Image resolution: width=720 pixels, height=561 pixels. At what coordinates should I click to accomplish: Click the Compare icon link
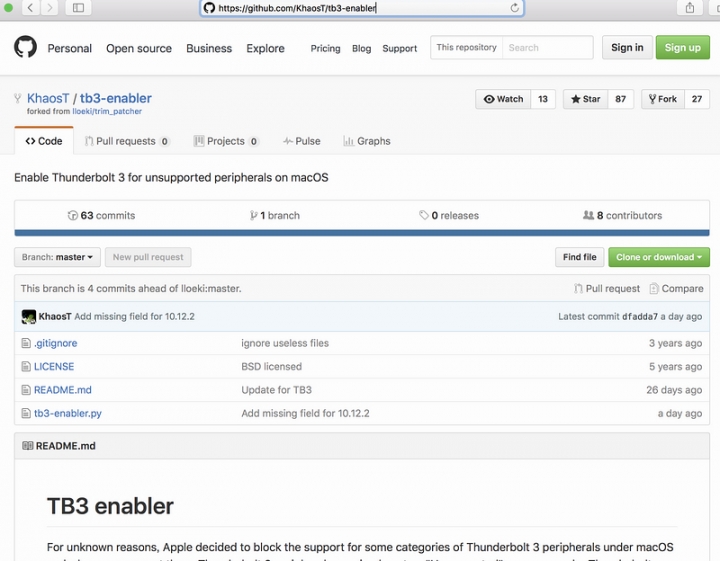click(676, 288)
